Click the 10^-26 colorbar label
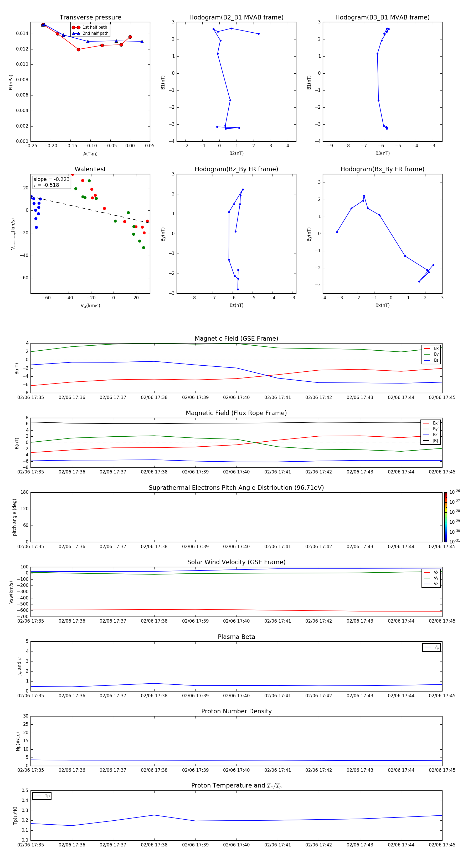This screenshot has height=868, width=473. (x=455, y=492)
